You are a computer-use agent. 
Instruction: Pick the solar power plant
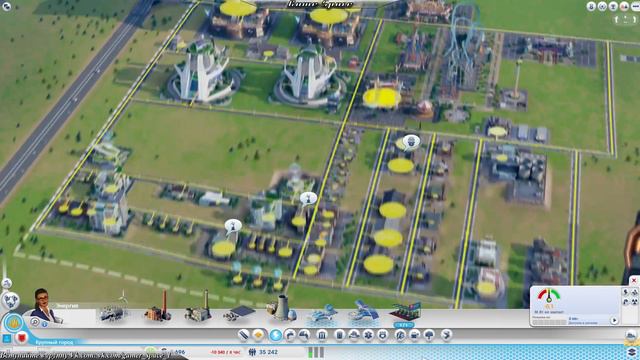(x=240, y=314)
